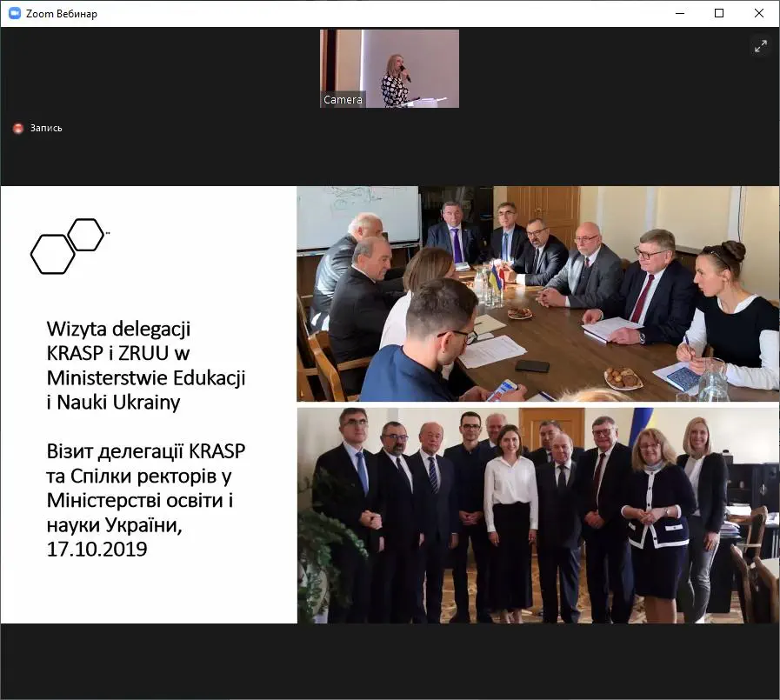
Task: Enter full screen with the expand arrows icon
Action: [x=761, y=47]
